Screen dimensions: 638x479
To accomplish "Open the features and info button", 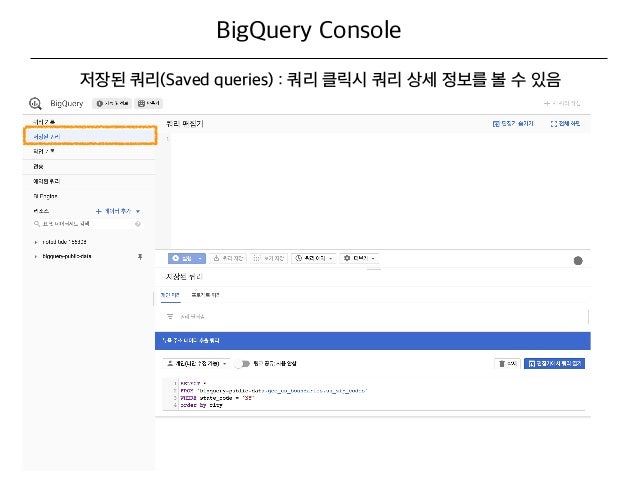I will [x=112, y=103].
